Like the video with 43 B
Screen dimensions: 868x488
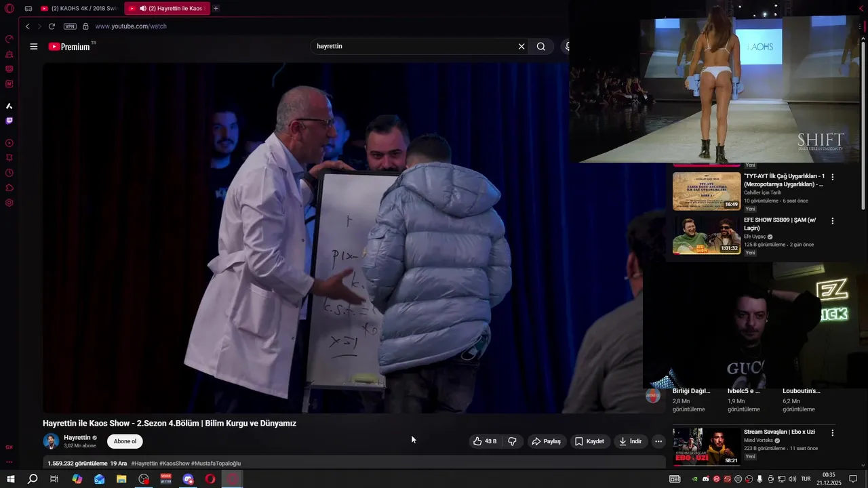[x=485, y=441]
